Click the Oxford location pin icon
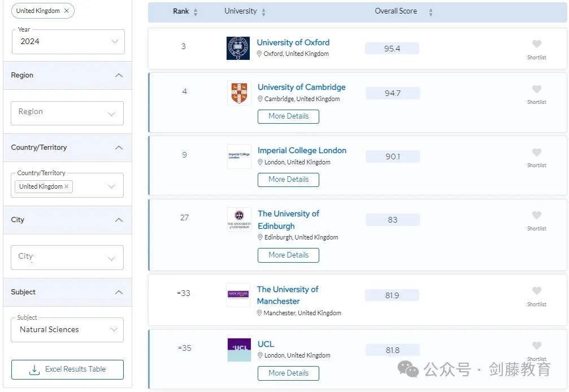This screenshot has width=569, height=392. tap(259, 54)
